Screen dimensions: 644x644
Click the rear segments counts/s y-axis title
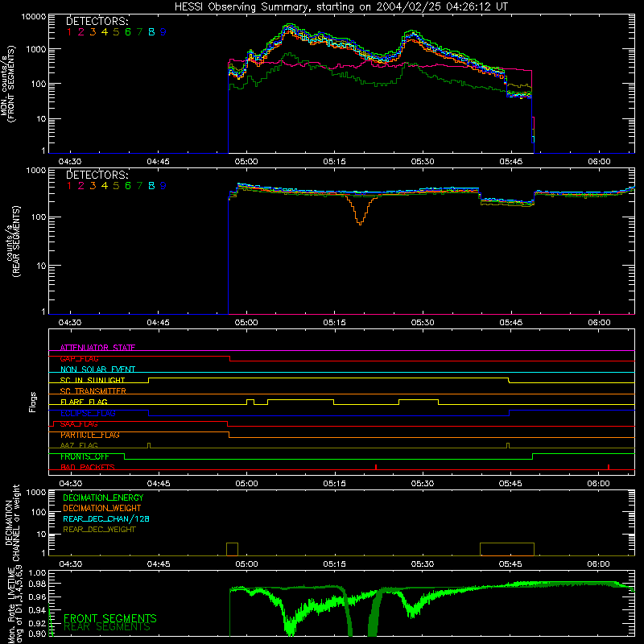click(13, 241)
